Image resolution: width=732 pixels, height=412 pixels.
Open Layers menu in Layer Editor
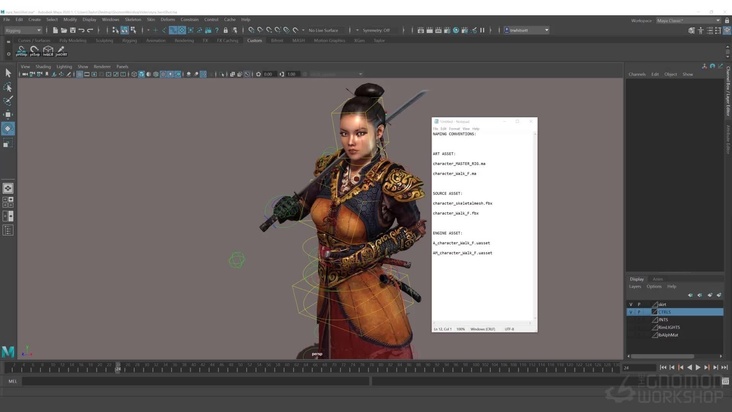(635, 286)
